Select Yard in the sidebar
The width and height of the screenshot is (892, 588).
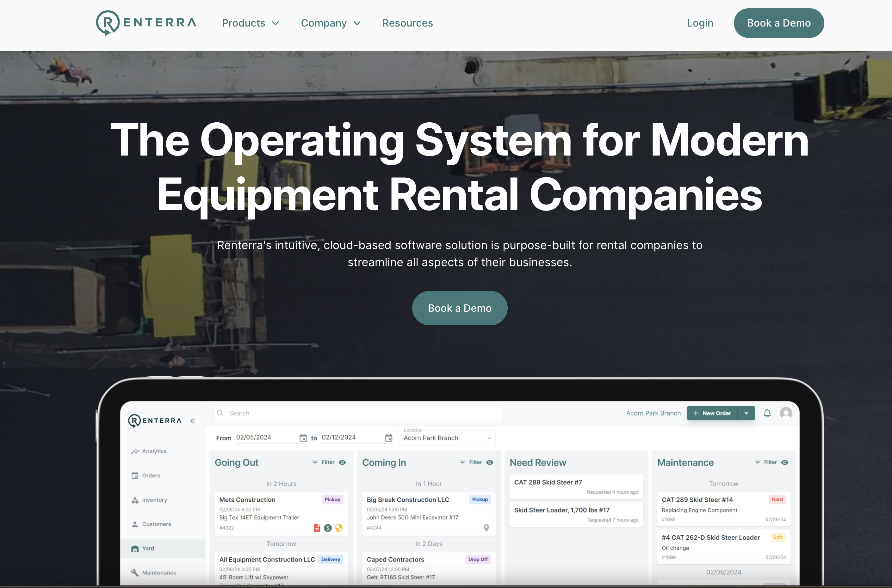click(x=162, y=548)
